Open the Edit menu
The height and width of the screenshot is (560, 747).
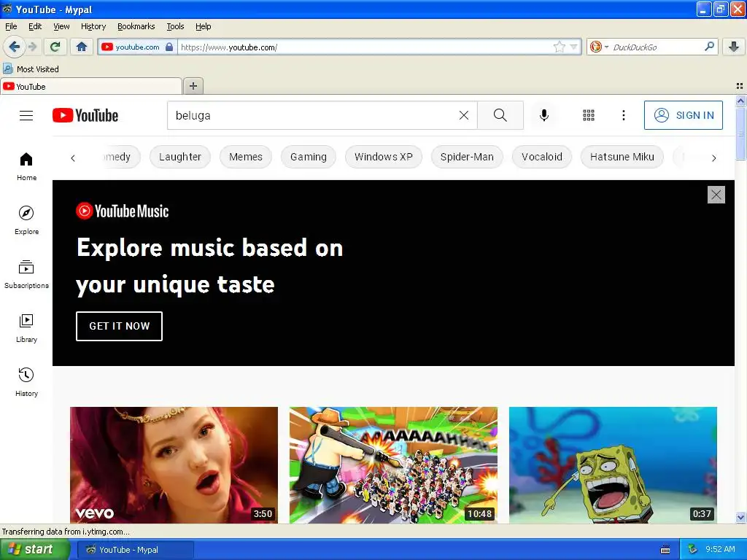click(x=35, y=26)
